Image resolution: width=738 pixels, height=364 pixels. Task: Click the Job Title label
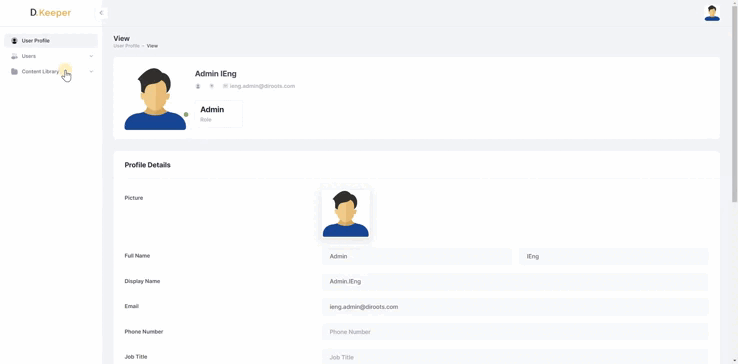coord(136,357)
